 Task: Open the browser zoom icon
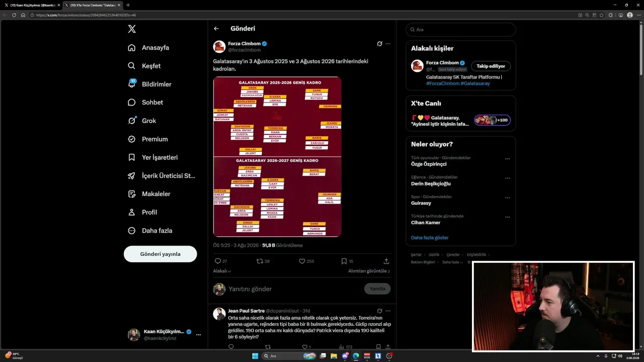point(587,15)
